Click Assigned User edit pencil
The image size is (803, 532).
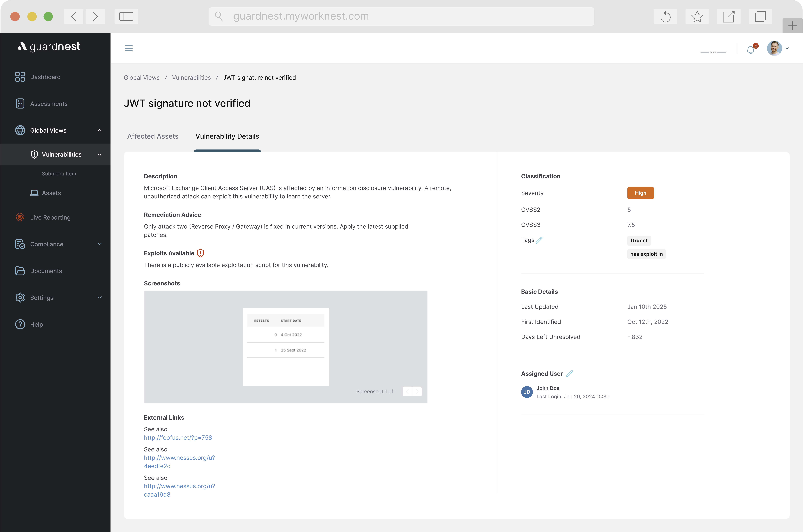pos(570,374)
